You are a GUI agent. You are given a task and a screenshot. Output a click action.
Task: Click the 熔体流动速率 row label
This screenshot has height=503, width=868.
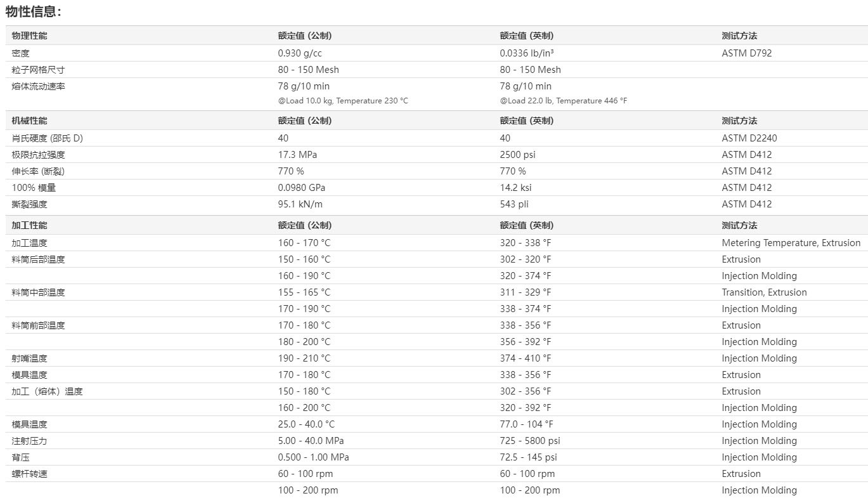coord(38,86)
